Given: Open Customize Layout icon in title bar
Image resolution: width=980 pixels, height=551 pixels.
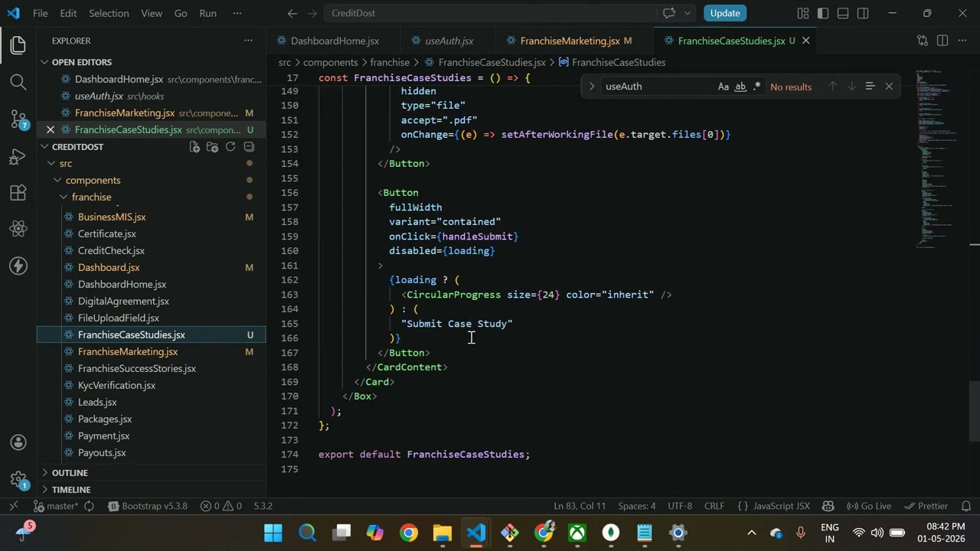Looking at the screenshot, I should click(803, 13).
